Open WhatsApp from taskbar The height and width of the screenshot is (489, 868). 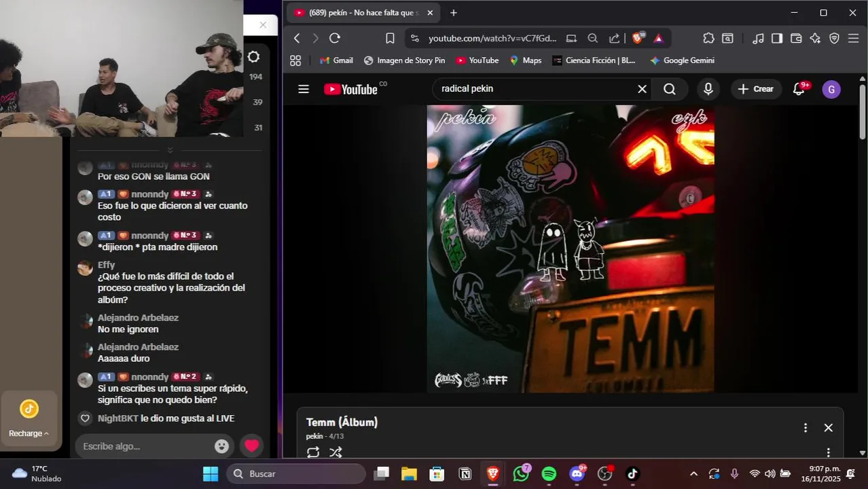(x=522, y=473)
